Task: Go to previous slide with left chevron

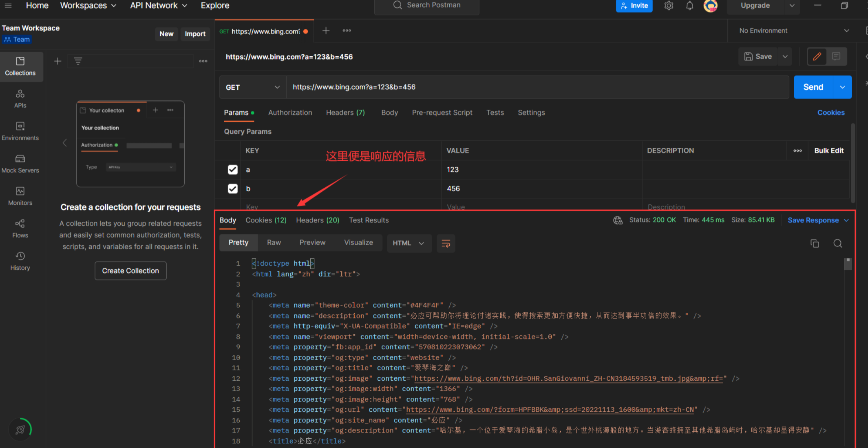Action: (64, 143)
